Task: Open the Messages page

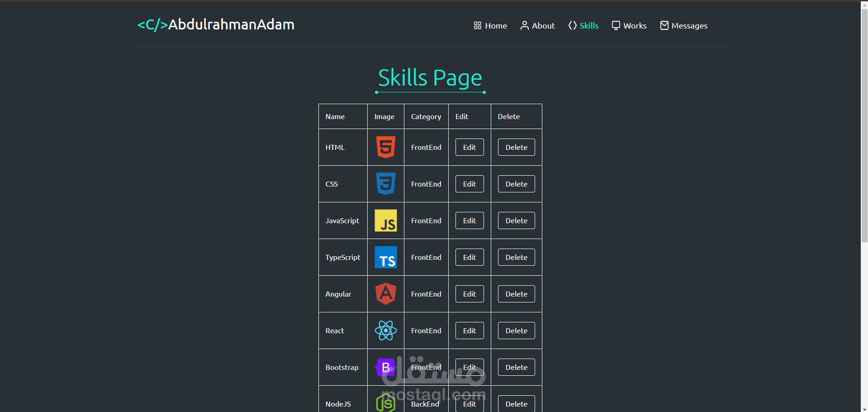Action: tap(684, 25)
